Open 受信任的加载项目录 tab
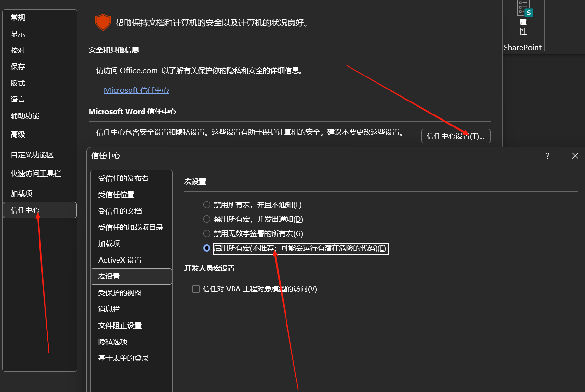585x392 pixels. 131,228
